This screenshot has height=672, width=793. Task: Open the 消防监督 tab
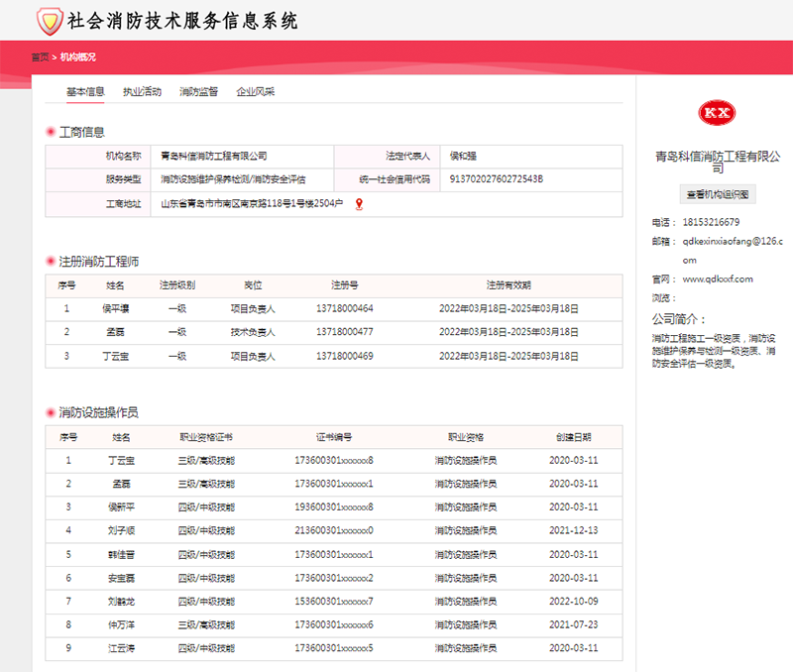coord(198,91)
